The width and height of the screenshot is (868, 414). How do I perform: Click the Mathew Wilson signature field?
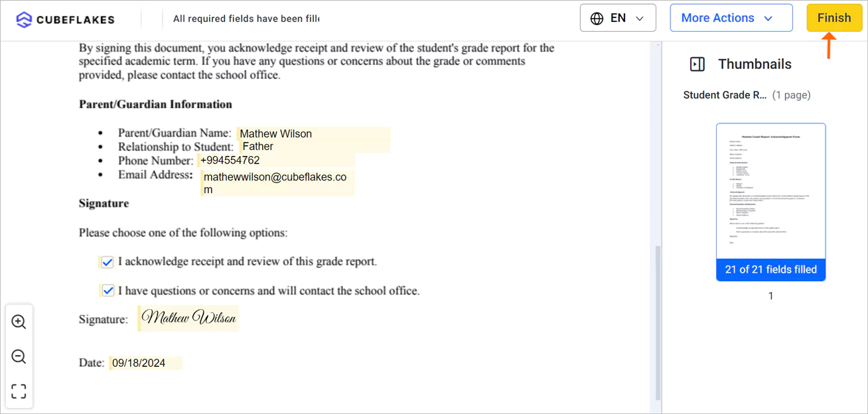click(188, 318)
